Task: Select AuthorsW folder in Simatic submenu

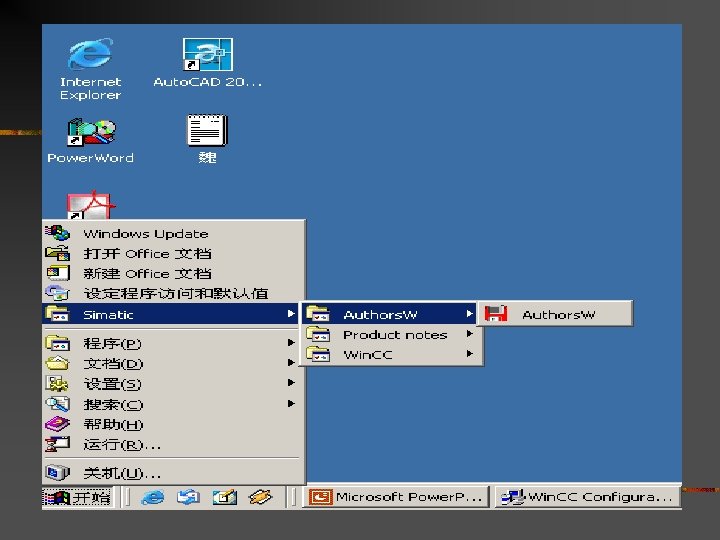Action: coord(389,314)
